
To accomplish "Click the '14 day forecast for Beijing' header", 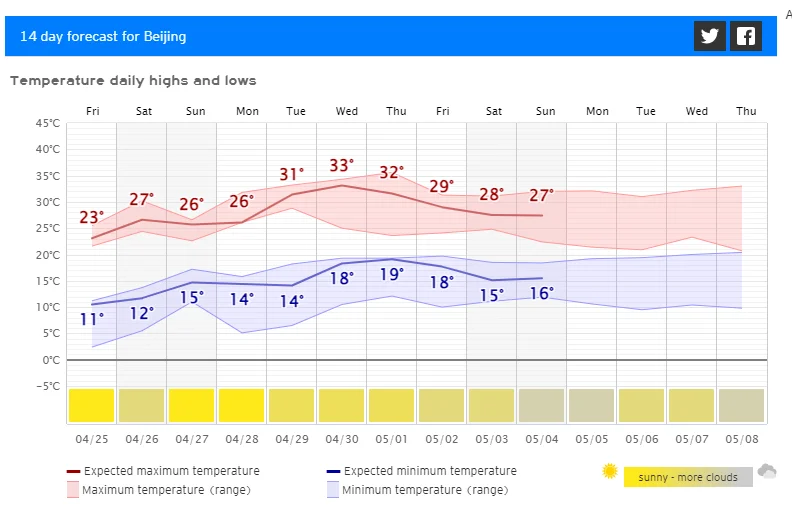I will pyautogui.click(x=103, y=37).
